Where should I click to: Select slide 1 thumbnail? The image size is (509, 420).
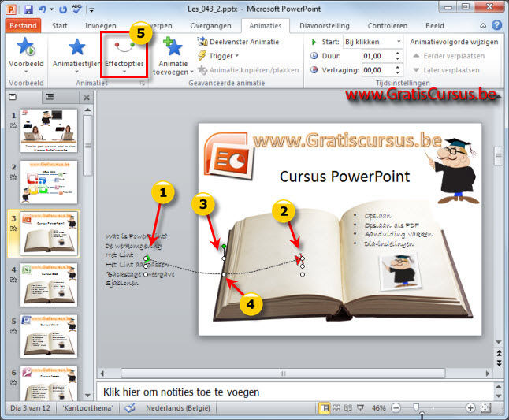coord(49,131)
